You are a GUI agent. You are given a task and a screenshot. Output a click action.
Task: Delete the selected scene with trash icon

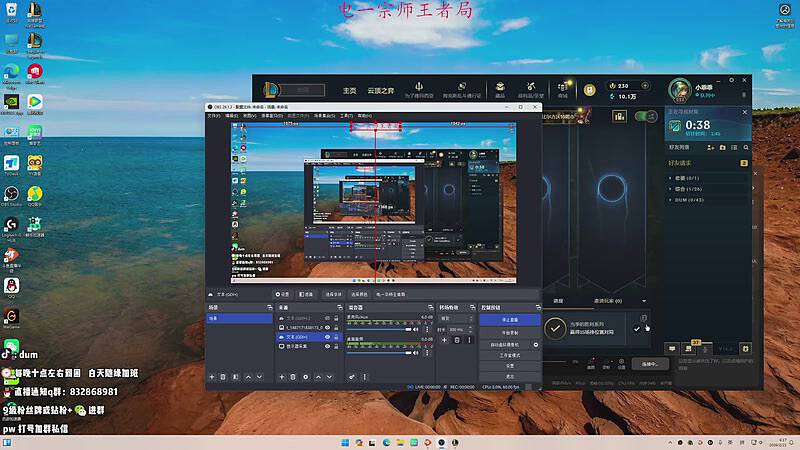point(223,377)
